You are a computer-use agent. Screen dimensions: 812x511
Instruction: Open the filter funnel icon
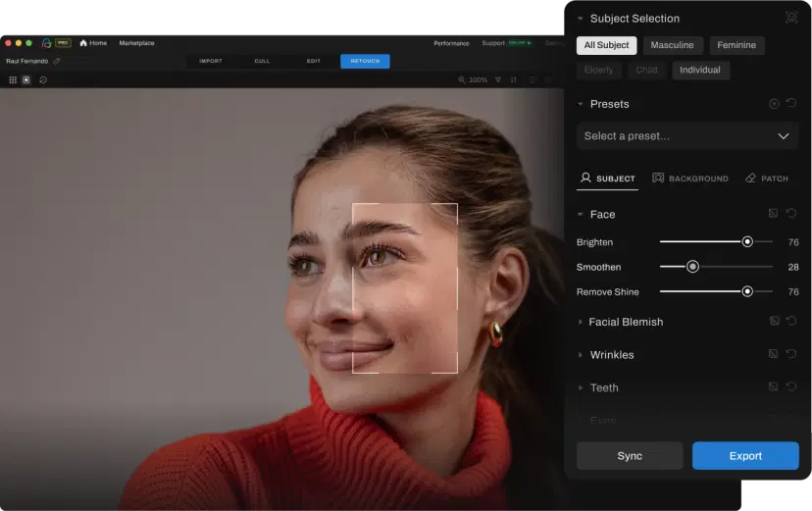[497, 79]
